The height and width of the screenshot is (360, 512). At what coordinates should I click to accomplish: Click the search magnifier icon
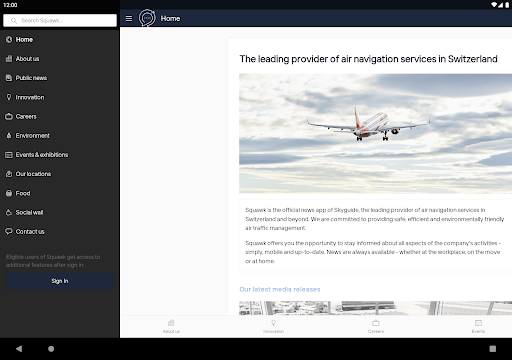pos(14,21)
